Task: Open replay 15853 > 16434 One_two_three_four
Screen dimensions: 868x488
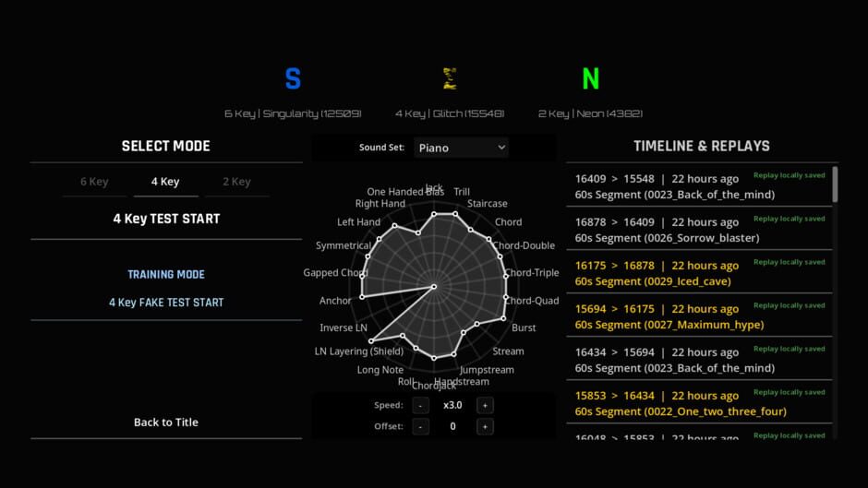Action: tap(699, 403)
